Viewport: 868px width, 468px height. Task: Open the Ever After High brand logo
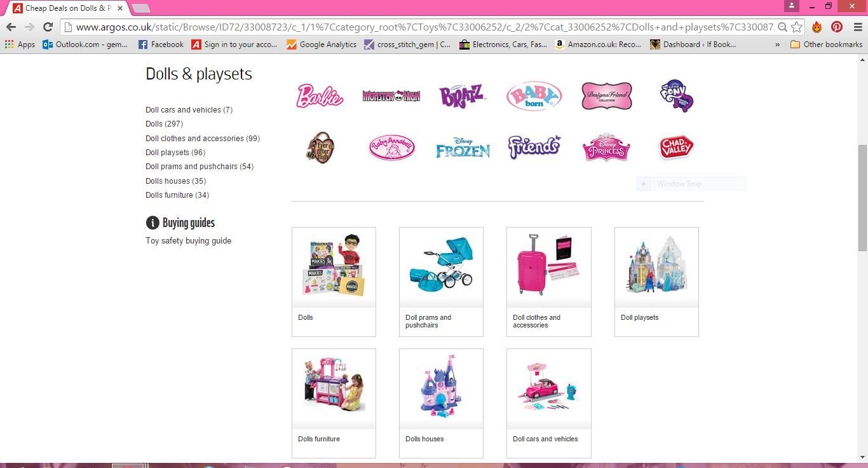pos(321,148)
